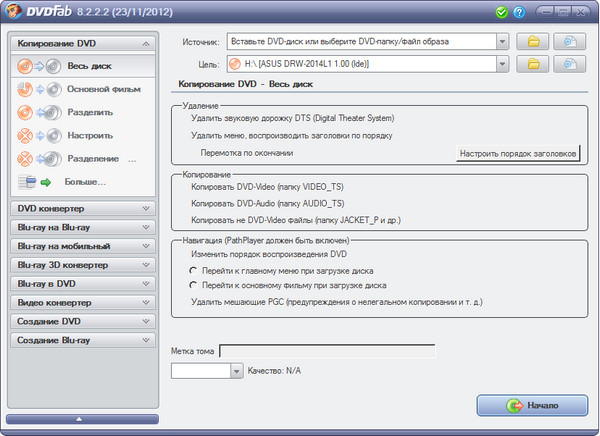Open the Видео конвертер section
The height and width of the screenshot is (436, 600).
coord(82,302)
